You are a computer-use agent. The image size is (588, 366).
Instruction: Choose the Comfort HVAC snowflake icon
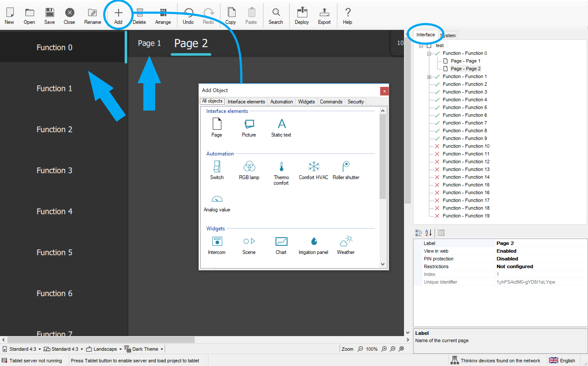[x=314, y=166]
